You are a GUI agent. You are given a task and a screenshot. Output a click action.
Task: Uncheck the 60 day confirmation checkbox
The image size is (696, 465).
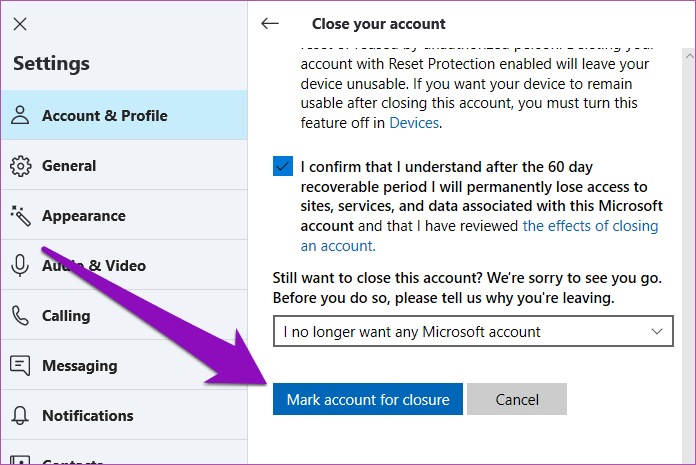tap(283, 166)
